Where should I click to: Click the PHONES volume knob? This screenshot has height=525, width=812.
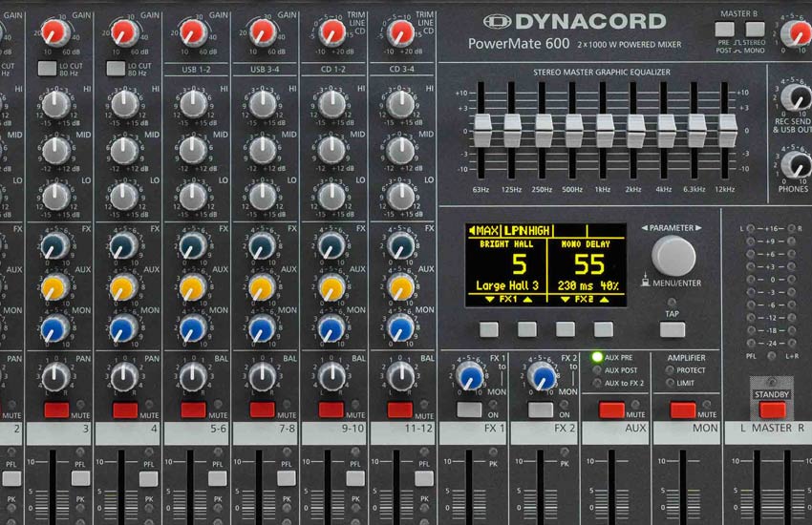795,164
